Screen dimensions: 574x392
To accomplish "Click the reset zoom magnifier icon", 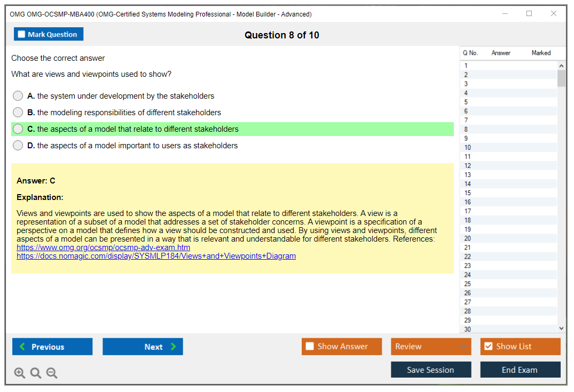I will pos(36,373).
